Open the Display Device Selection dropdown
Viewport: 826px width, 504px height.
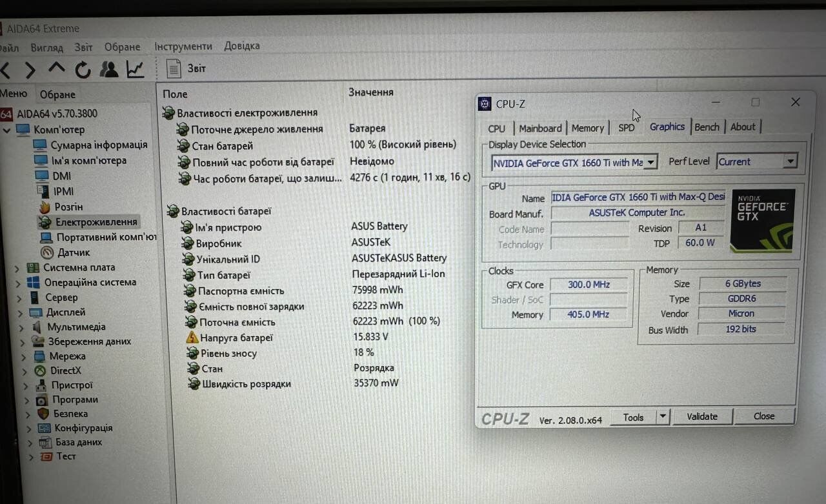(x=650, y=163)
